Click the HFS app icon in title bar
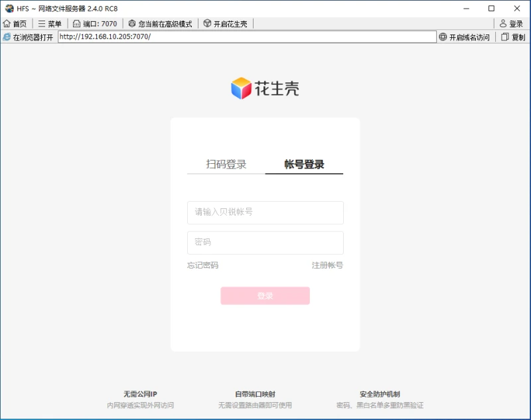The image size is (531, 420). click(x=9, y=9)
